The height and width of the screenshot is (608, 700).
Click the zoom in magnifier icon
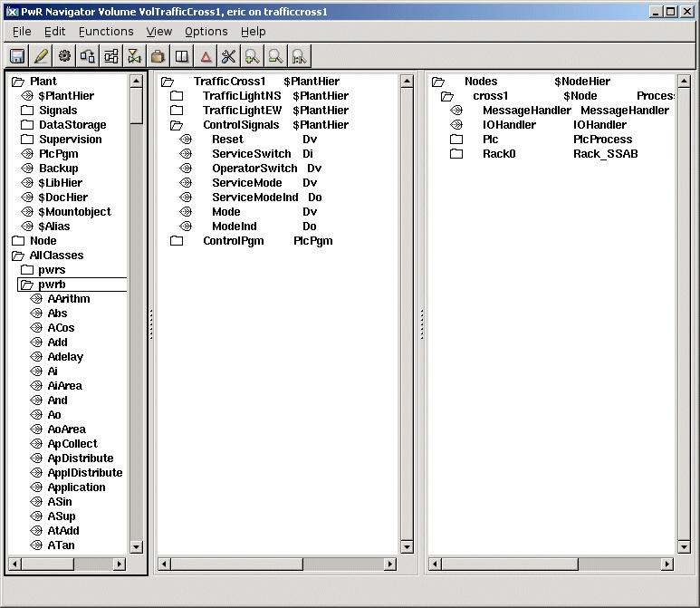252,56
